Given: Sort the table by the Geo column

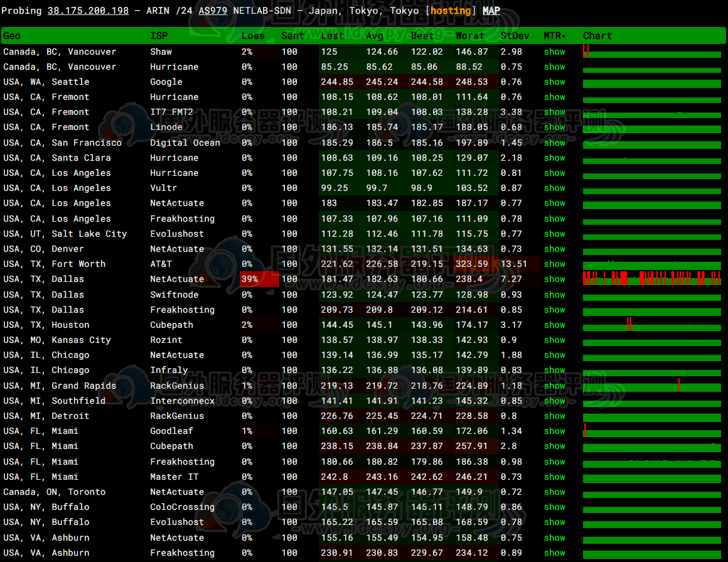Looking at the screenshot, I should 12,36.
